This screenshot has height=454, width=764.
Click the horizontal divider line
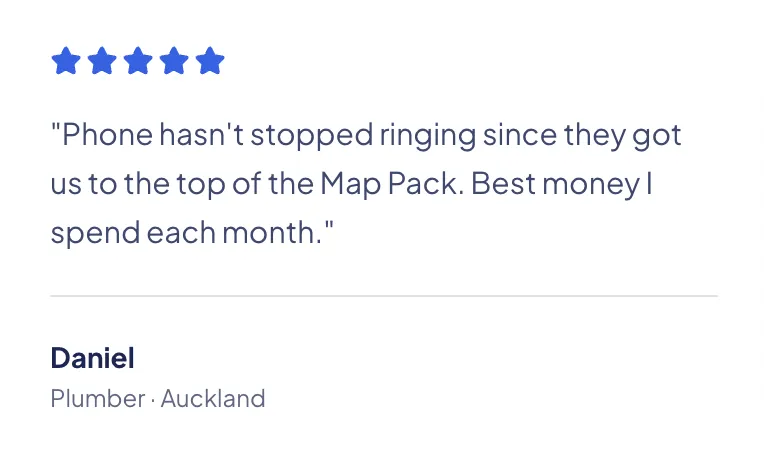[x=383, y=296]
